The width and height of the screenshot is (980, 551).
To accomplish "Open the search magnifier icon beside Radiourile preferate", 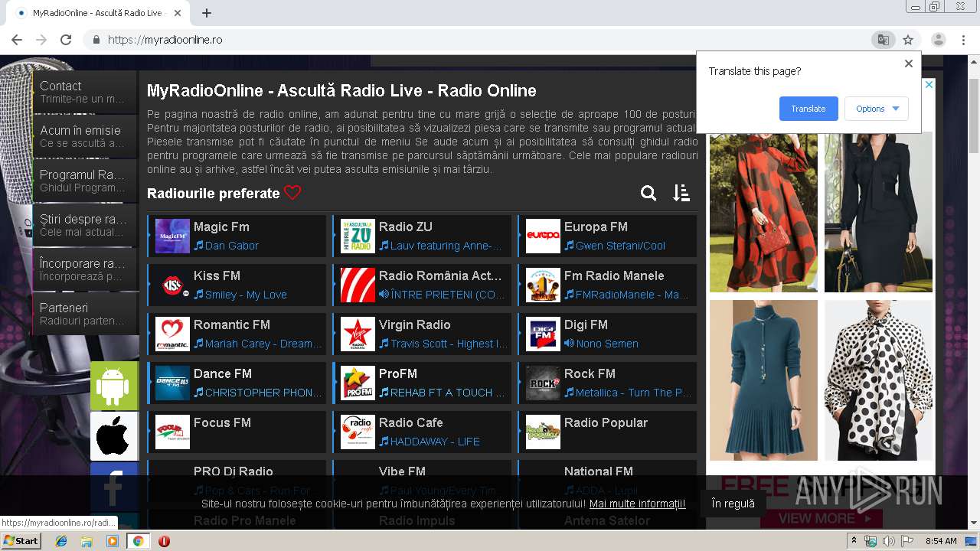I will (x=648, y=194).
